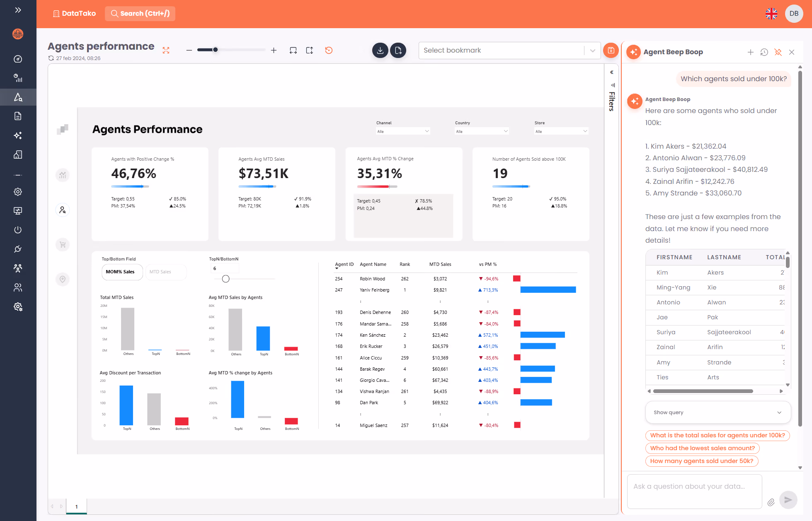This screenshot has height=521, width=812.
Task: Open the document reports sidebar icon
Action: click(18, 116)
